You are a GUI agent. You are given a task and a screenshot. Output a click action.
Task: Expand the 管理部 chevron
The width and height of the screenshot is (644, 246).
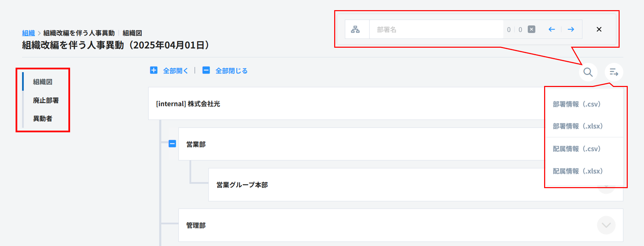coord(606,225)
